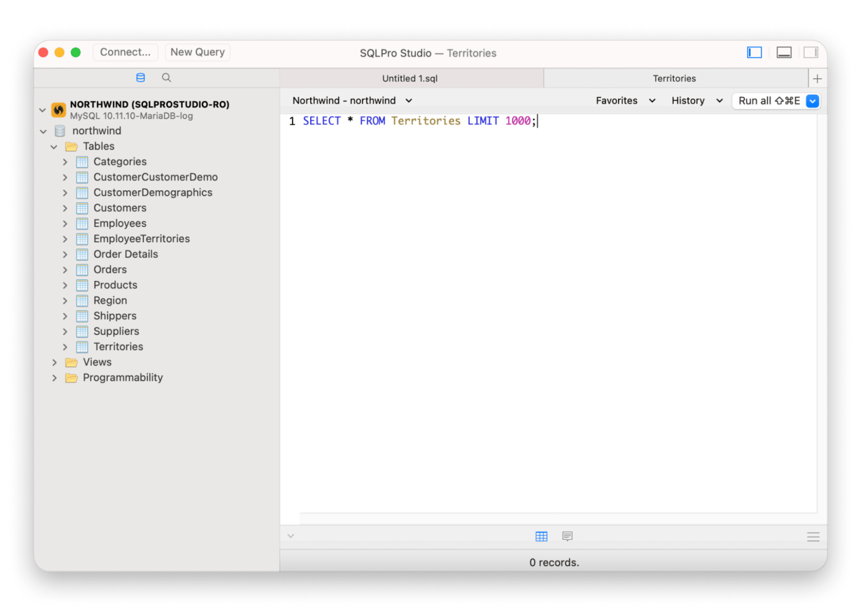861x616 pixels.
Task: Switch to the Untitled 1.sql tab
Action: [x=410, y=78]
